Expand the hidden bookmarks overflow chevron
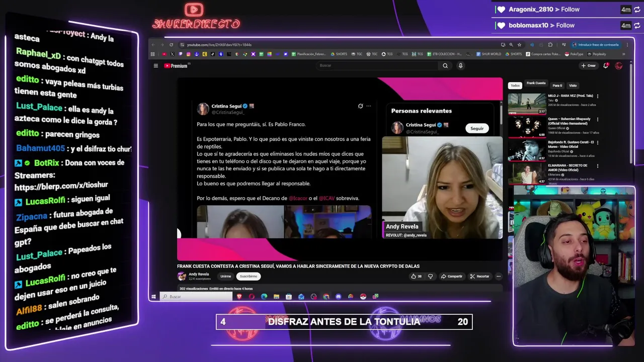 624,54
